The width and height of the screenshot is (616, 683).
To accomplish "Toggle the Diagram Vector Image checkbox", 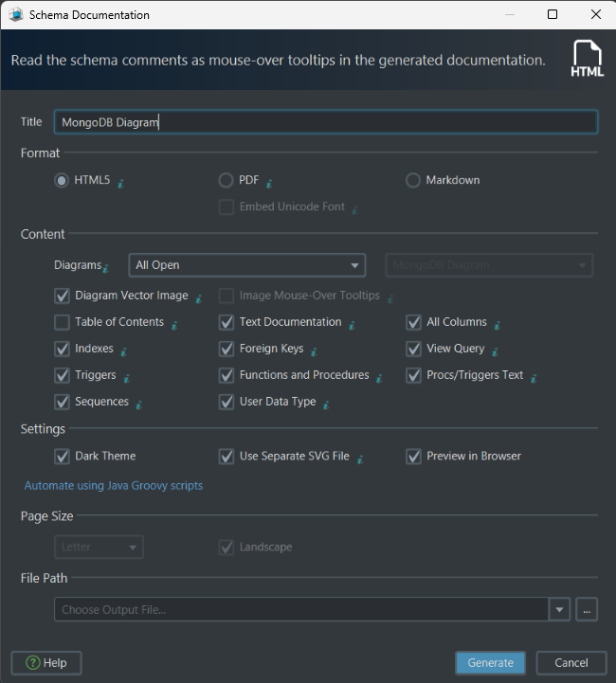I will pos(62,296).
